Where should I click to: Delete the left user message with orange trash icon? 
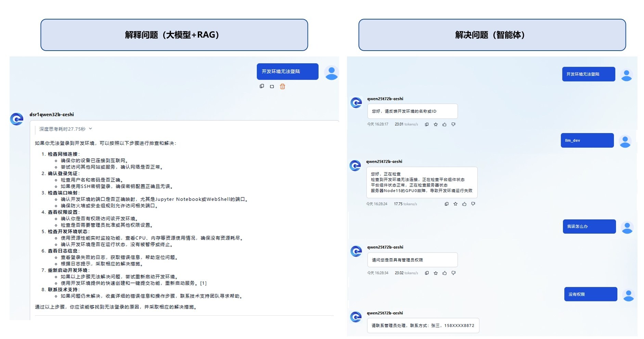point(282,87)
